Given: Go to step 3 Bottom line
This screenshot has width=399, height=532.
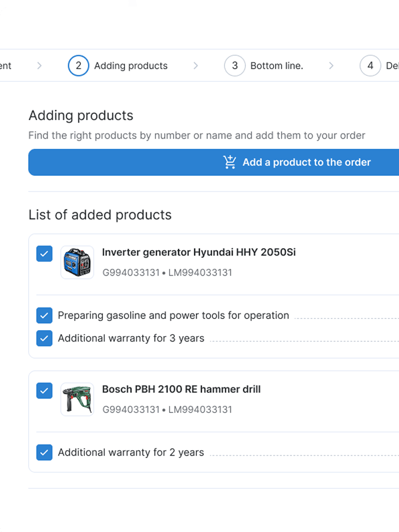Looking at the screenshot, I should 263,65.
